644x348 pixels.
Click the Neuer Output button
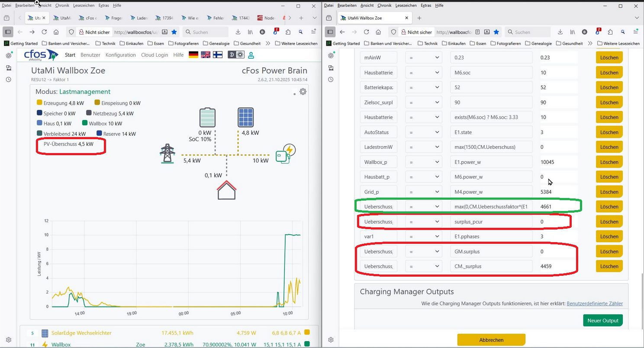(603, 320)
